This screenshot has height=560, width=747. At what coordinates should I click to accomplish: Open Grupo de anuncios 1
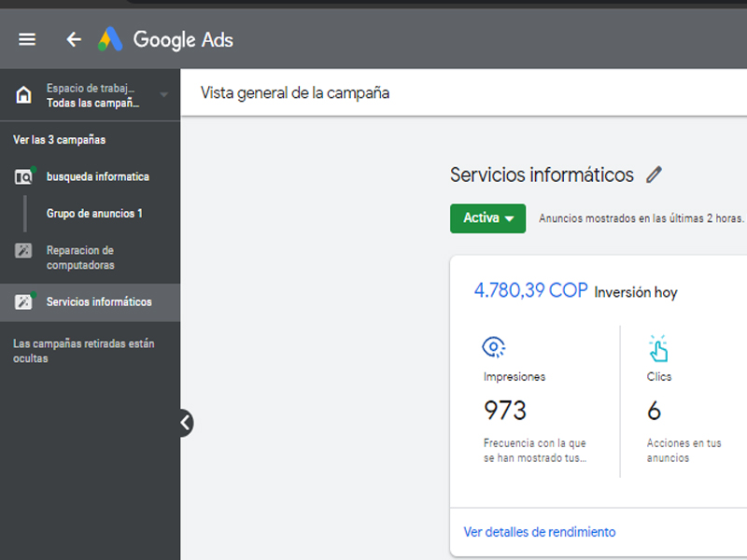[x=94, y=214]
